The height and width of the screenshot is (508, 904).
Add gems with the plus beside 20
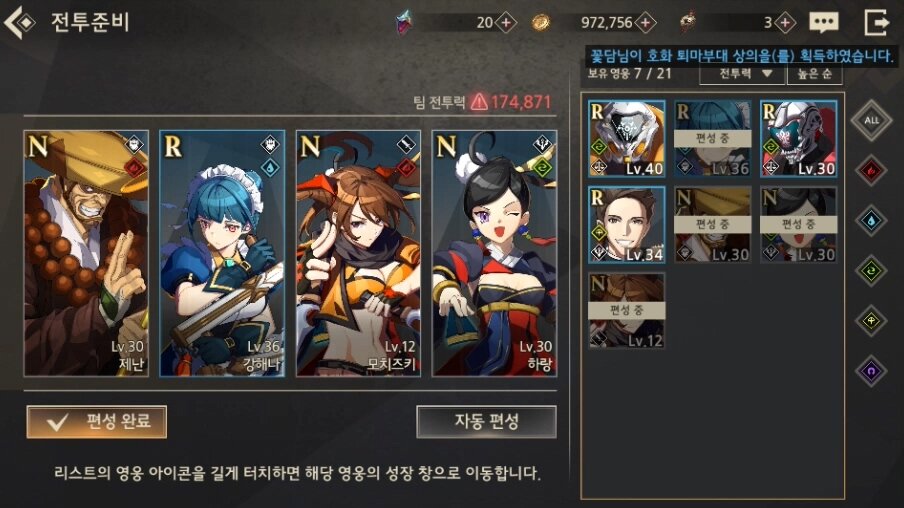coord(506,23)
